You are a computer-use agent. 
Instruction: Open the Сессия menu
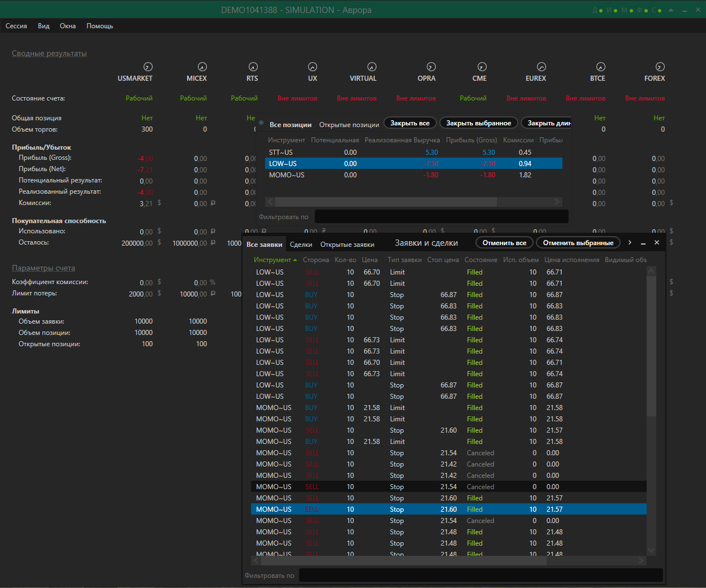tap(16, 26)
